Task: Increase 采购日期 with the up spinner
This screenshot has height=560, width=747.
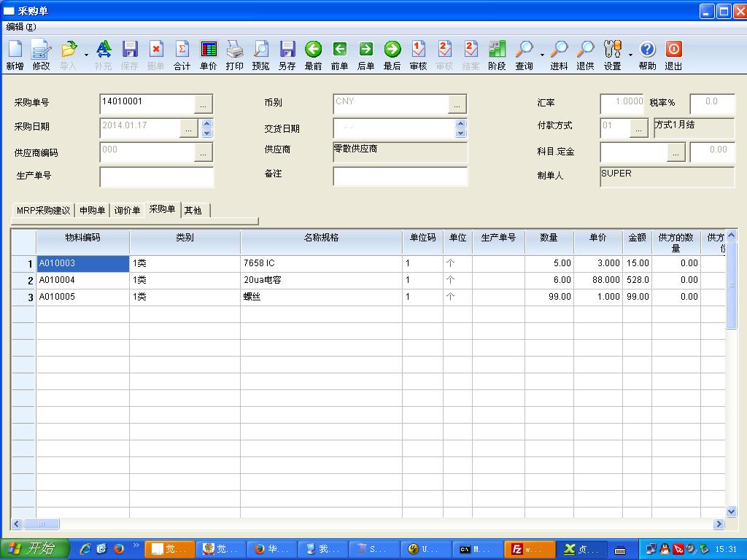Action: [206, 123]
